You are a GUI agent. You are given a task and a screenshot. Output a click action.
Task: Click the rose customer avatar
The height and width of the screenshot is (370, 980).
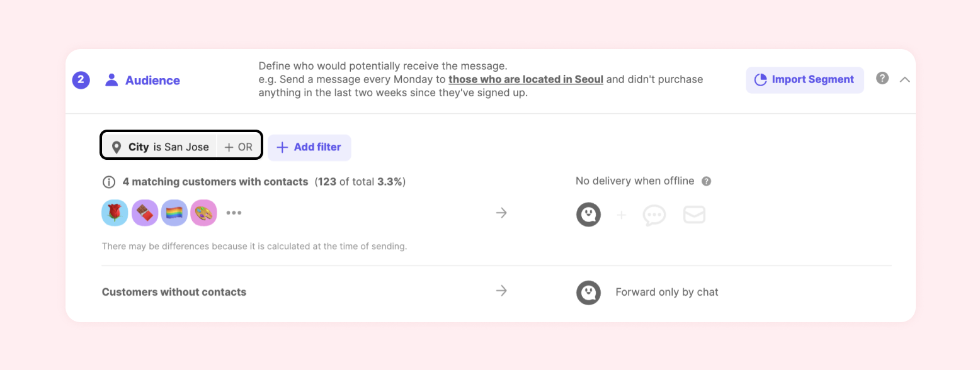(x=115, y=213)
